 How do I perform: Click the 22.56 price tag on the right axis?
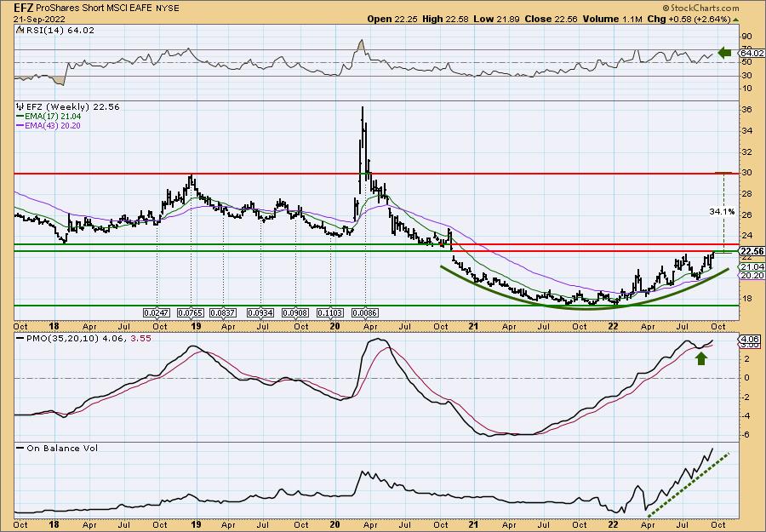click(752, 251)
